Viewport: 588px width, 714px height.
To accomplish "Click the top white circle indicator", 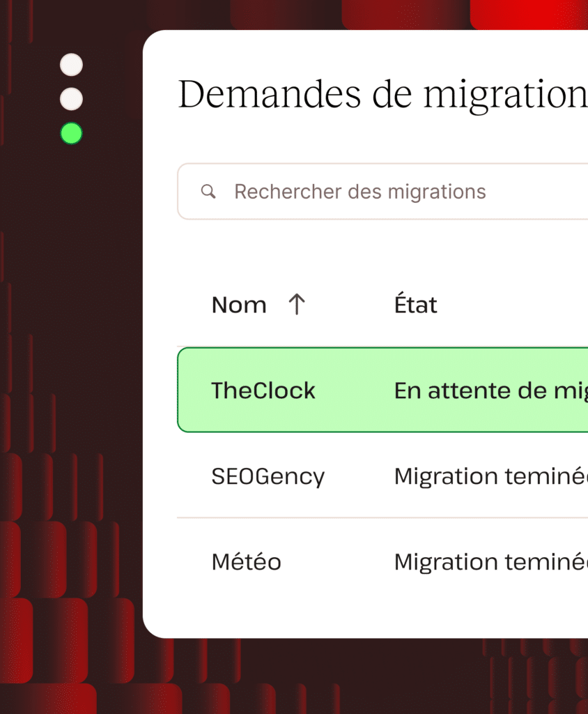I will click(71, 65).
